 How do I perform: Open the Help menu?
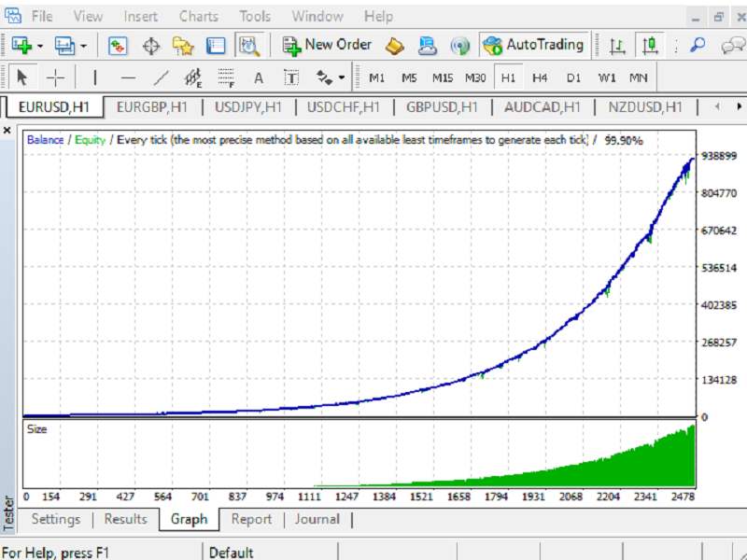pos(379,17)
